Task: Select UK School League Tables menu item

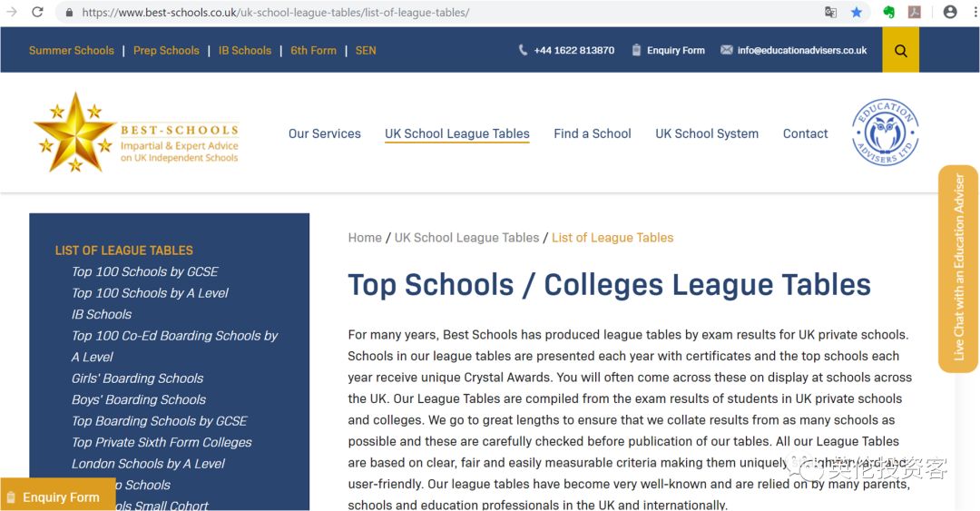Action: tap(456, 133)
